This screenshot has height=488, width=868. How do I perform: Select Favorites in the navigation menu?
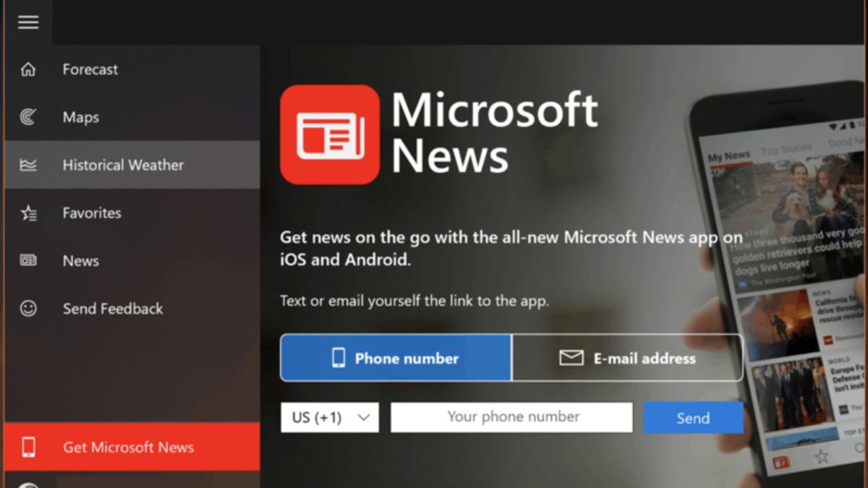(91, 213)
